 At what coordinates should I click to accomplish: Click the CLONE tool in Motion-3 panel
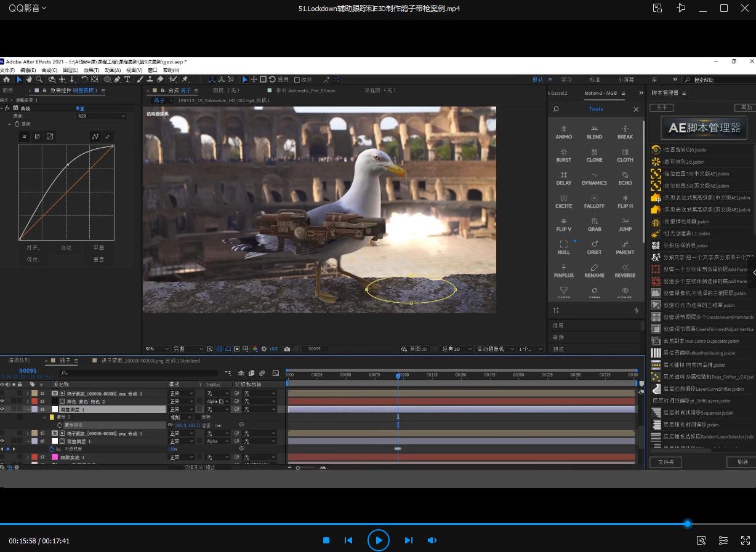594,155
